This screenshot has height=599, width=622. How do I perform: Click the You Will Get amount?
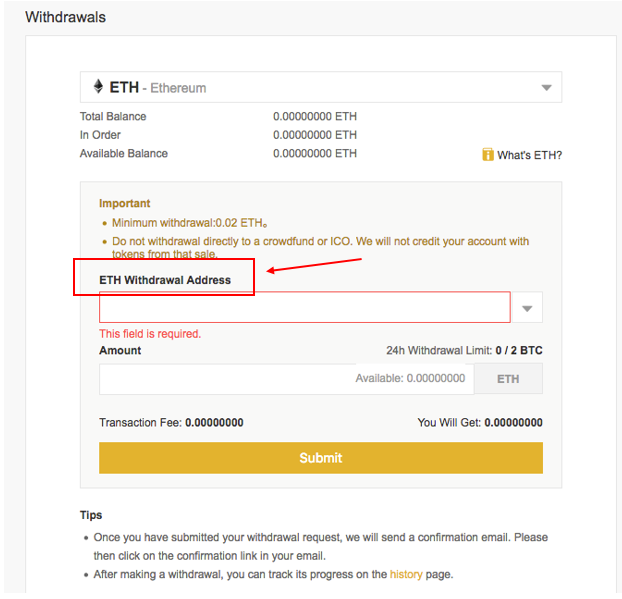click(513, 423)
